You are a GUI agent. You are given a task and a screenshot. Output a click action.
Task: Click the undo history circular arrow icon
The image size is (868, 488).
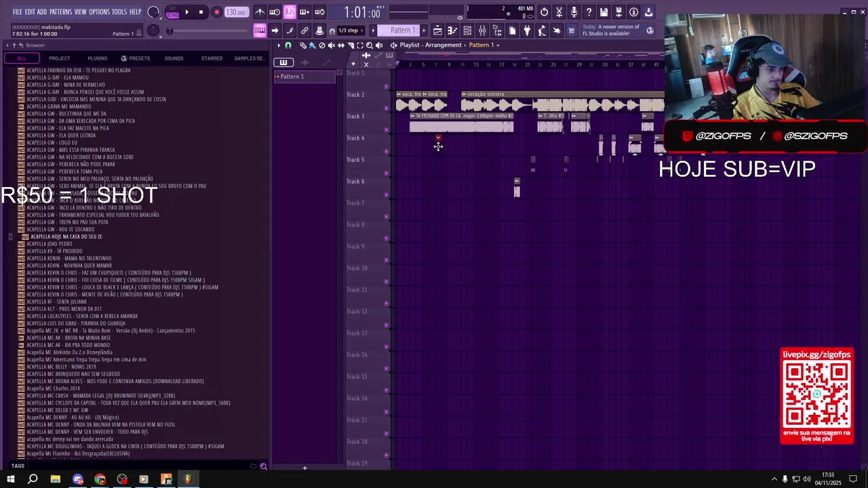[x=544, y=12]
